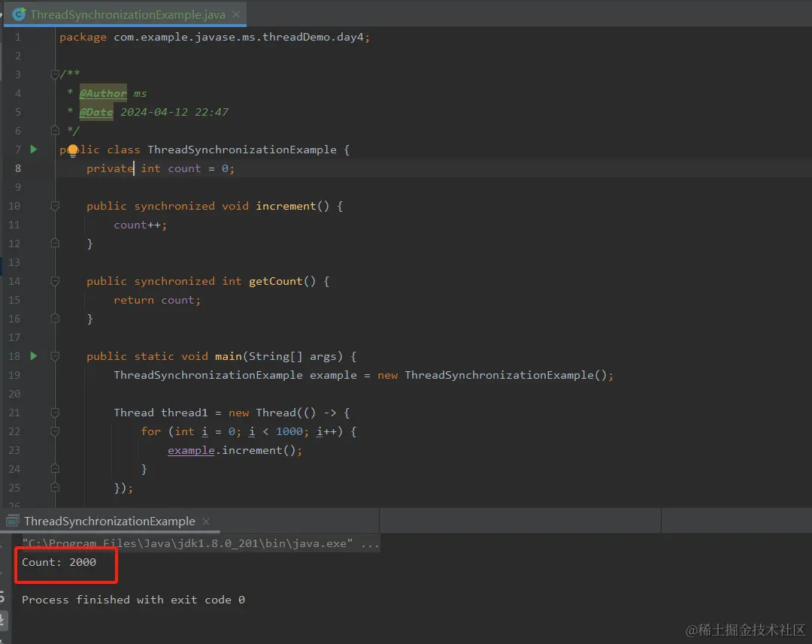Screen dimensions: 812x644
Task: Click the fold end marker at line 12
Action: click(55, 243)
